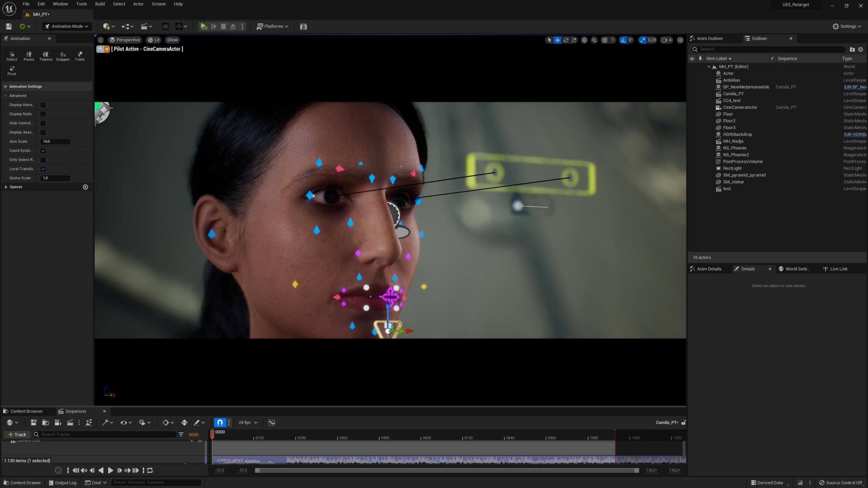Image resolution: width=868 pixels, height=488 pixels.
Task: Play the sequence in reverse
Action: 101,470
